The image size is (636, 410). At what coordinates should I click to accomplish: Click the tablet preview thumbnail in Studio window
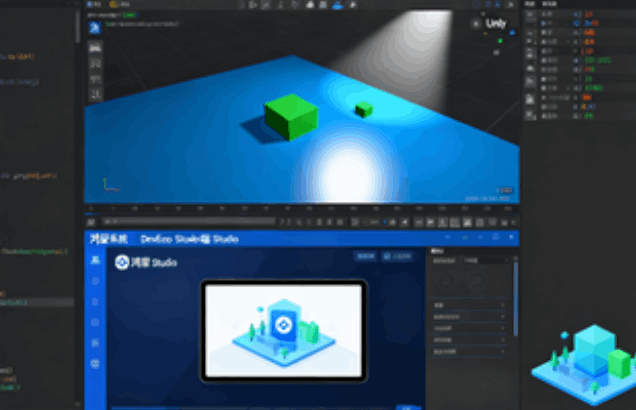coord(284,331)
